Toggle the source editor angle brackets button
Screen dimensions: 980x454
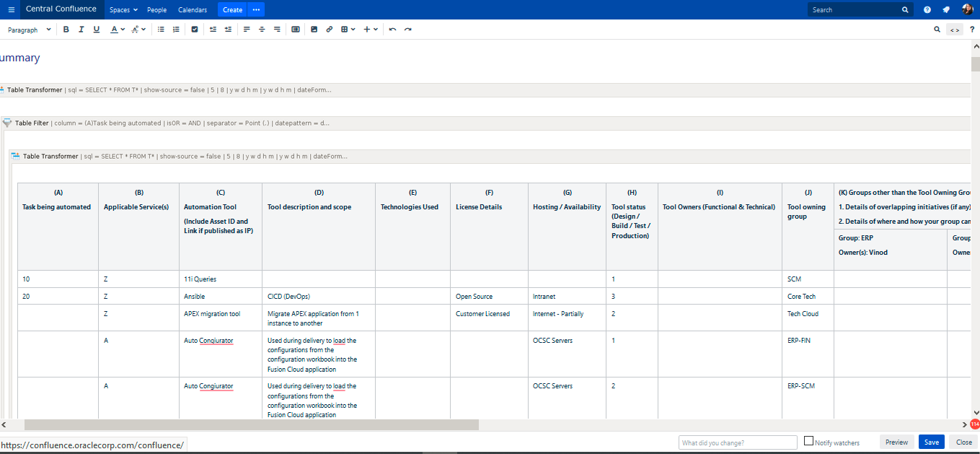point(955,30)
